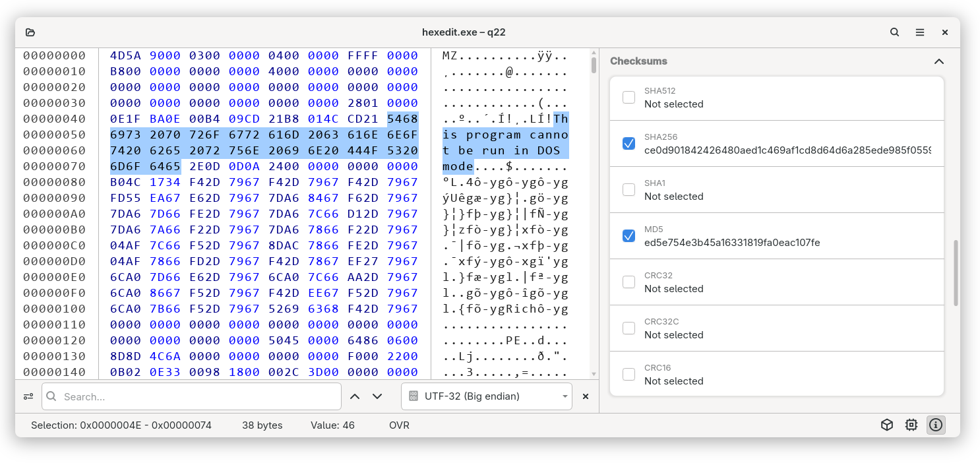This screenshot has height=463, width=980.
Task: Click hex bytes 5468 in highlighted selection
Action: coord(402,119)
